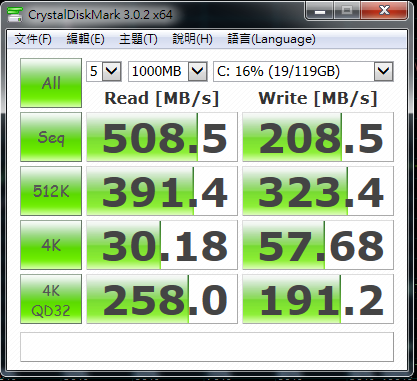Select the 512K write result 323.4
The height and width of the screenshot is (381, 417).
point(318,191)
